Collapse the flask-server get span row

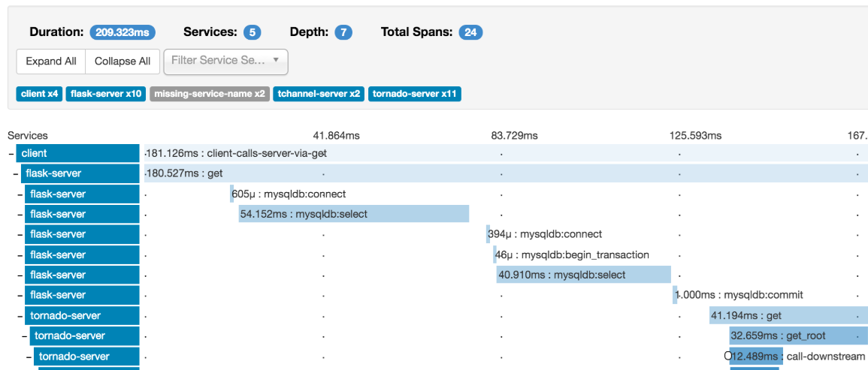16,173
